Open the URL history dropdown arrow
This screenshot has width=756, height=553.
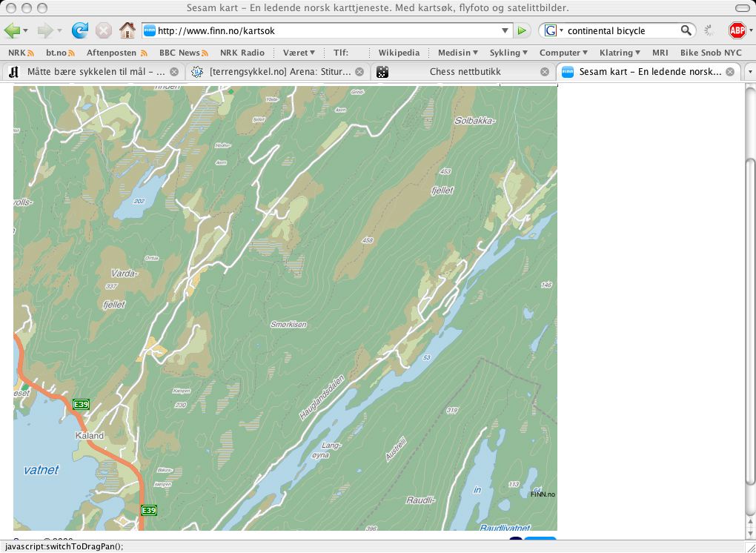pos(505,30)
